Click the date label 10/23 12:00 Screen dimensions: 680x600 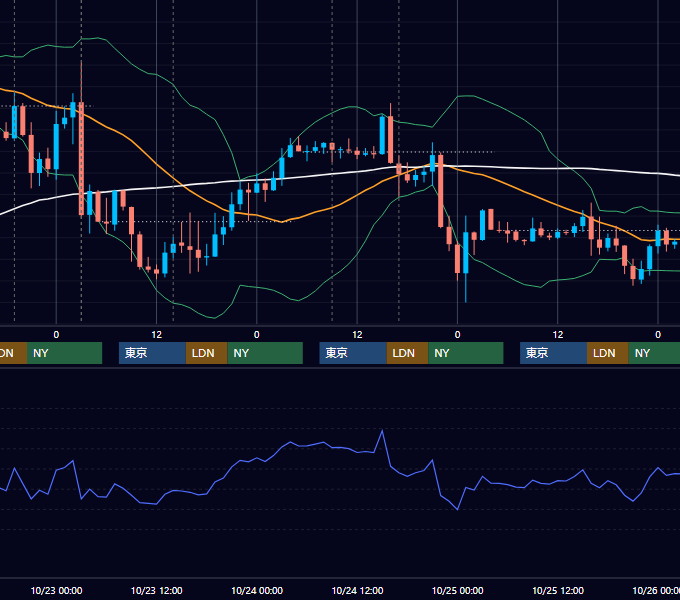click(157, 590)
